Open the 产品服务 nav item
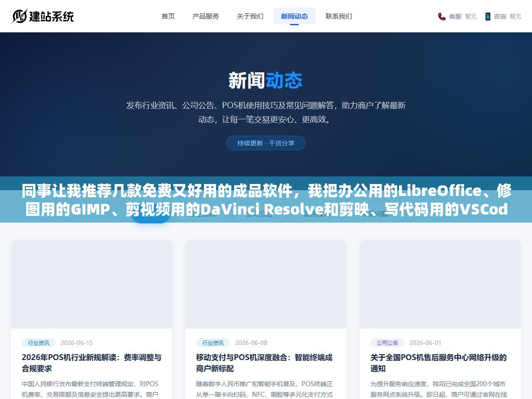The height and width of the screenshot is (399, 532). click(206, 16)
